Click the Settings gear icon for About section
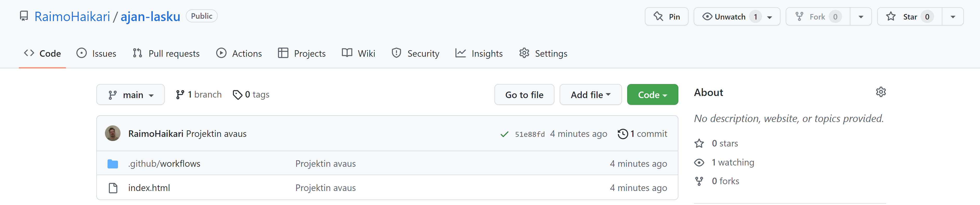Viewport: 980px width, 205px height. (881, 92)
